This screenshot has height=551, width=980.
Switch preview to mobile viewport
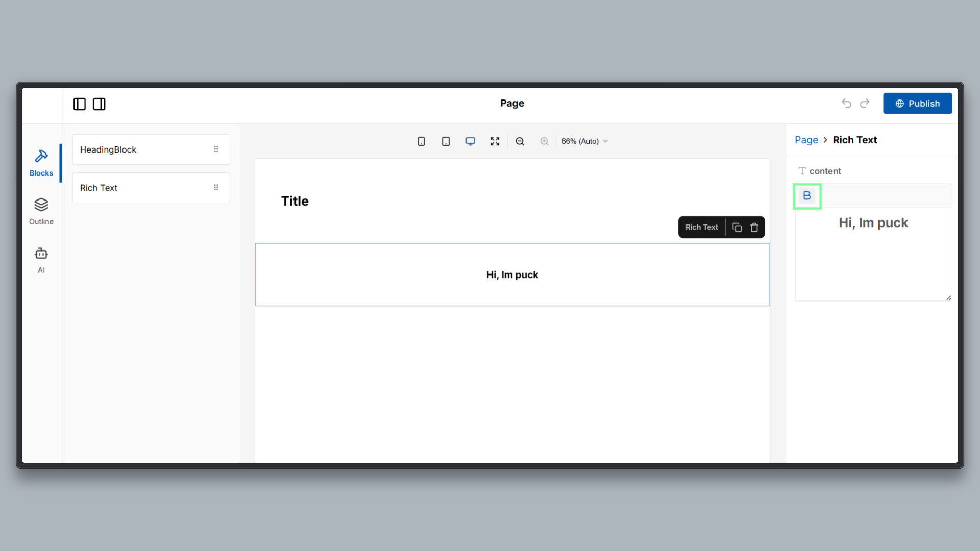pos(421,141)
